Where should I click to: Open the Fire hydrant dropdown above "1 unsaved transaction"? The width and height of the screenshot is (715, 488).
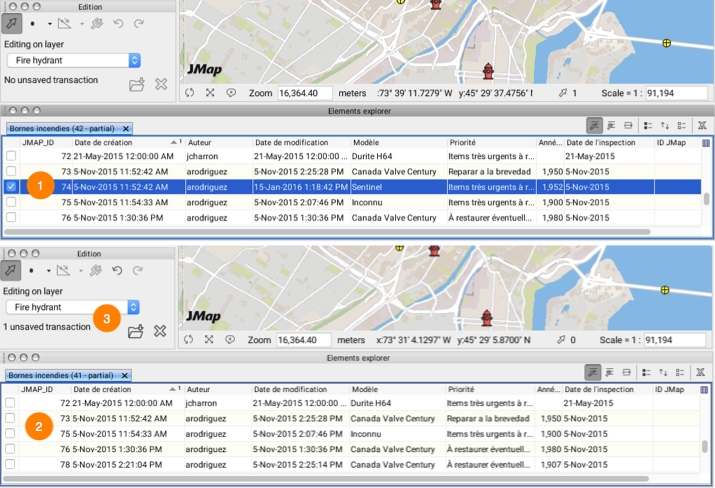tap(134, 308)
